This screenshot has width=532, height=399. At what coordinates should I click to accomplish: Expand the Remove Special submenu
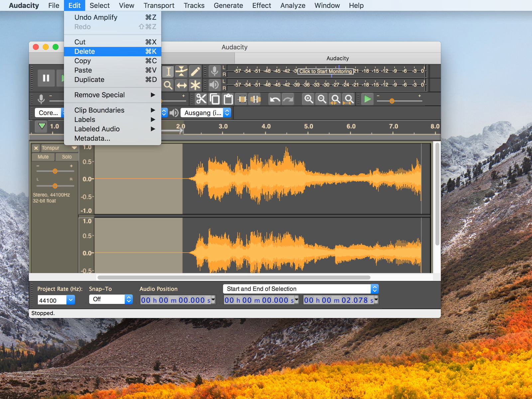[x=113, y=95]
